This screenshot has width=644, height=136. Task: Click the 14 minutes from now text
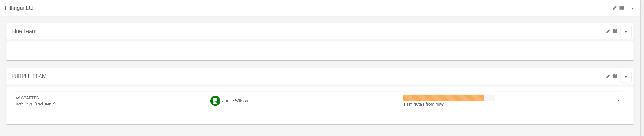click(x=423, y=104)
